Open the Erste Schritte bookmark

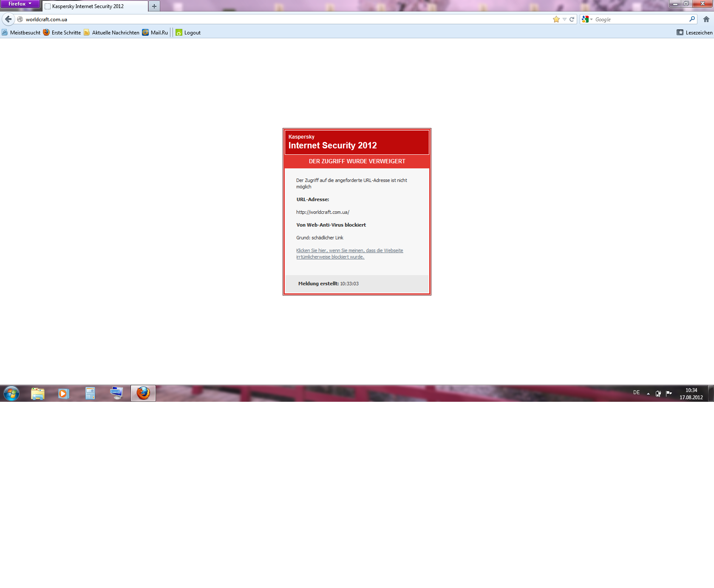point(62,32)
